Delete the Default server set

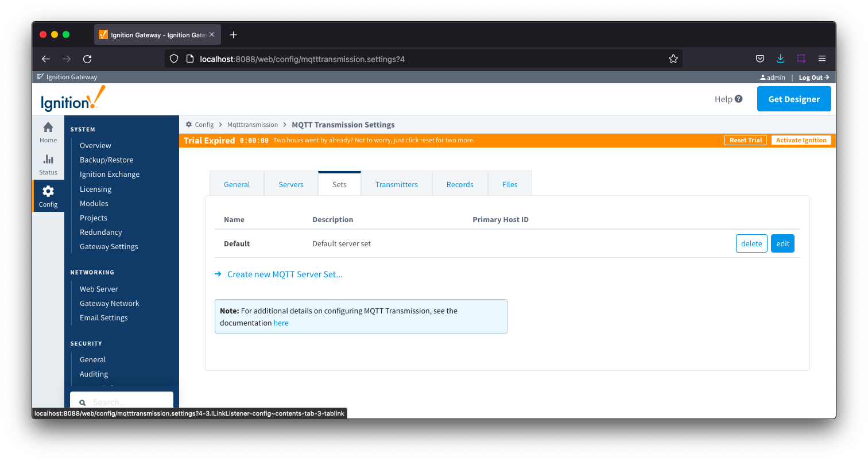click(751, 243)
